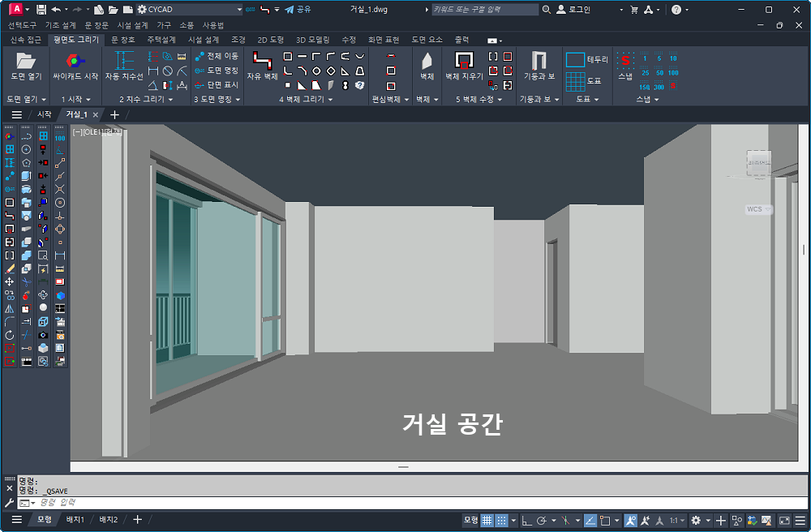Start CYCAD with the 싸이캐드 시작 icon
Screen dimensions: 811x532
(75, 62)
